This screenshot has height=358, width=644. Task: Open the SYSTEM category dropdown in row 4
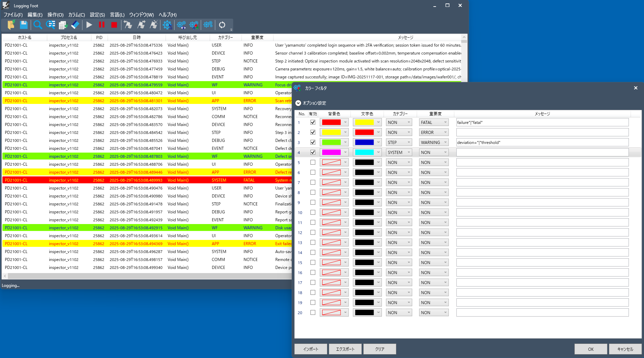pos(399,152)
